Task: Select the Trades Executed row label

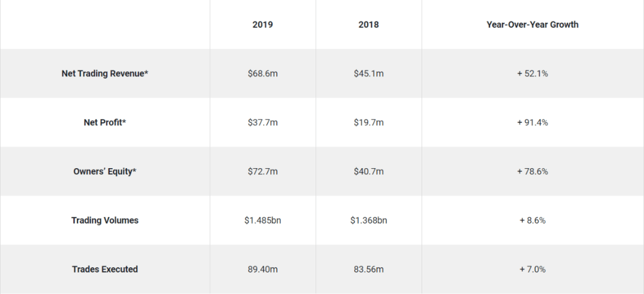Action: (105, 270)
